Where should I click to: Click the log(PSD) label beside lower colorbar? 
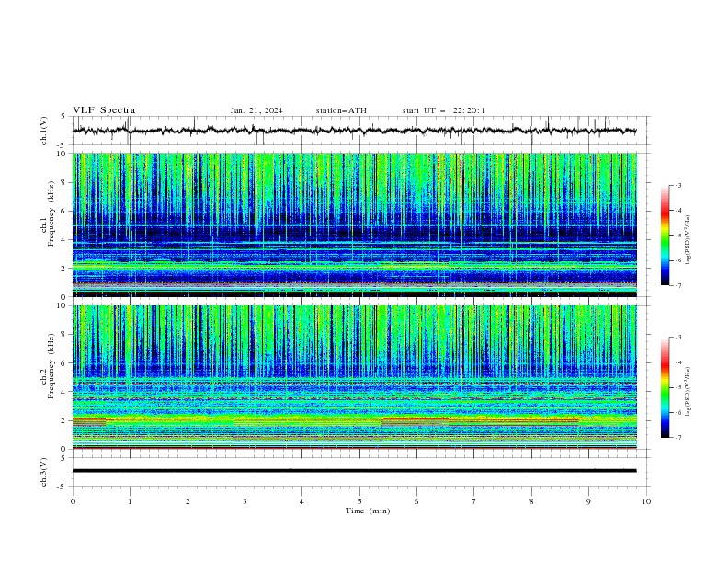click(x=688, y=392)
